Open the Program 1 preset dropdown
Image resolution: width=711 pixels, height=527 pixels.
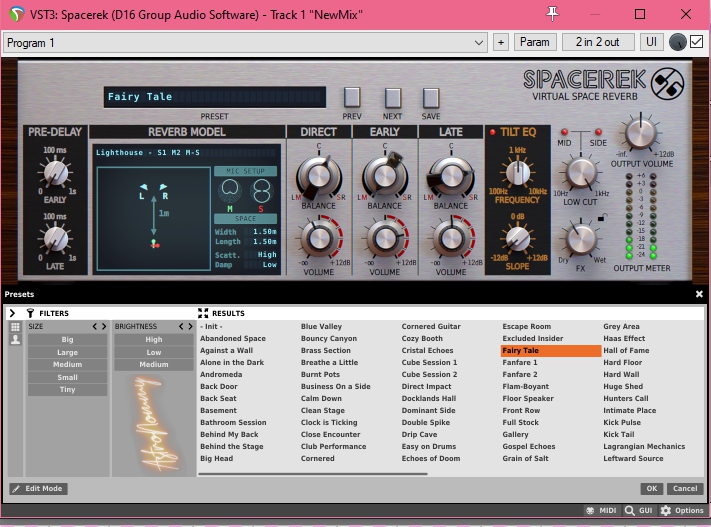click(245, 43)
